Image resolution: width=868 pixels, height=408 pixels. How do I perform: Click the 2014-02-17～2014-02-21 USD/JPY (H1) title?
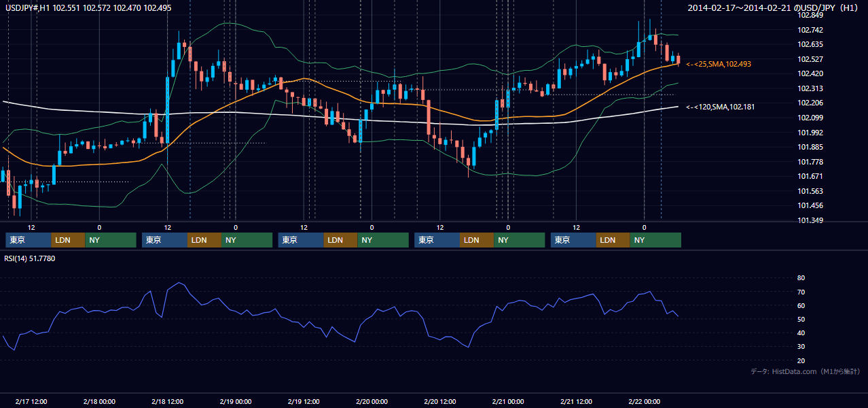pos(774,7)
